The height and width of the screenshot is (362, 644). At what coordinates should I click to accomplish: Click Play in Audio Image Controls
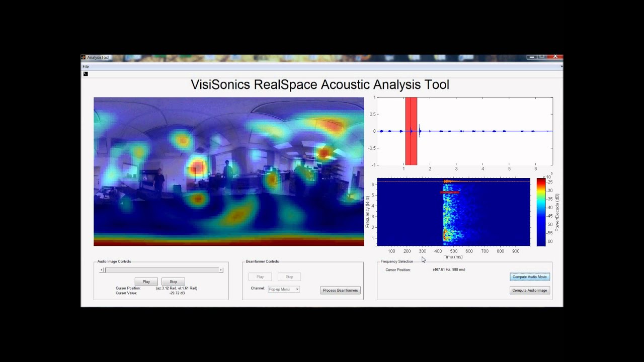coord(146,282)
